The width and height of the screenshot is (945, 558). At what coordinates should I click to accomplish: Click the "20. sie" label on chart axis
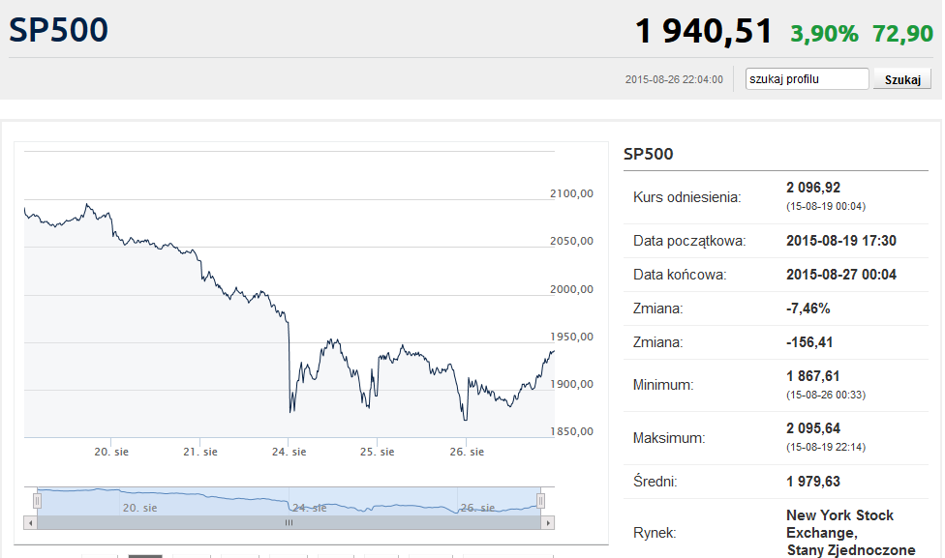pyautogui.click(x=113, y=452)
